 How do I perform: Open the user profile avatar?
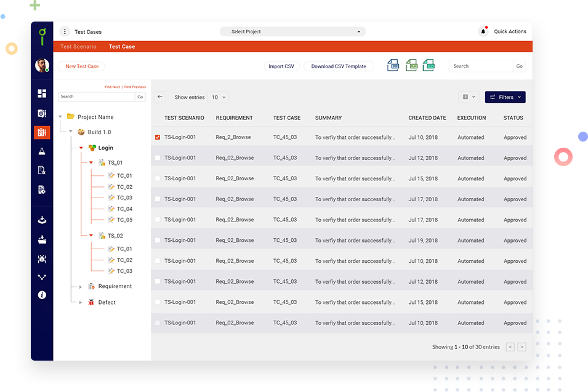pyautogui.click(x=42, y=65)
